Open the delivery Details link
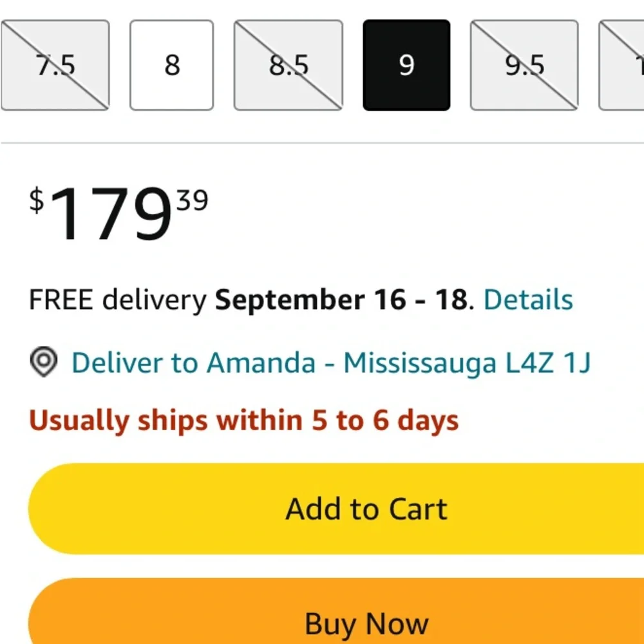 [528, 300]
